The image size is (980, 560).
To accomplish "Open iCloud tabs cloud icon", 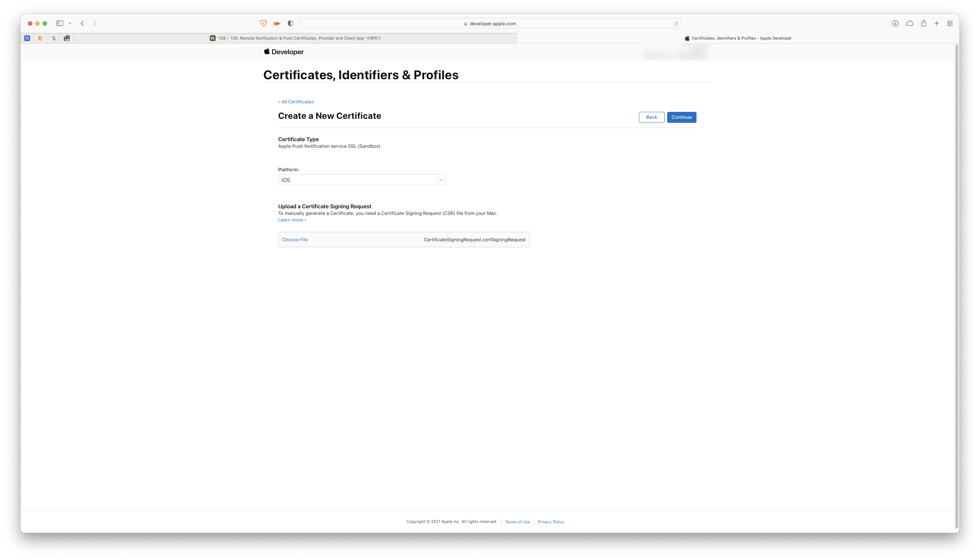I will coord(909,23).
